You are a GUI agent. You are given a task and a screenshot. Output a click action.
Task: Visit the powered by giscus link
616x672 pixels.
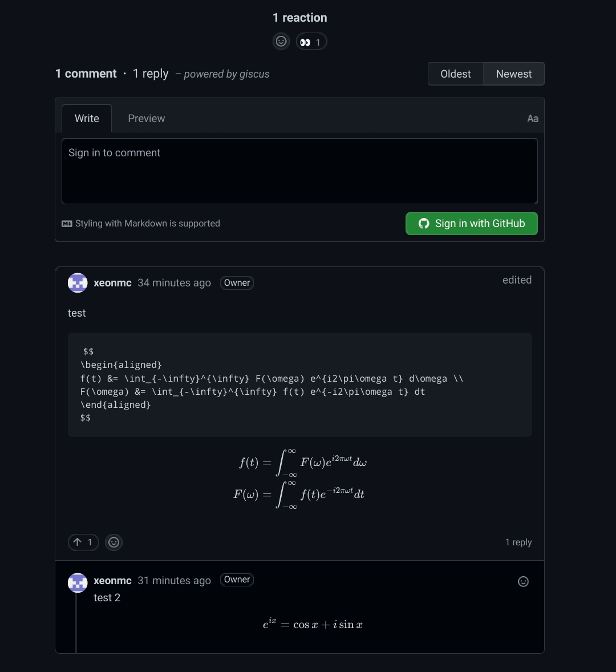click(226, 74)
